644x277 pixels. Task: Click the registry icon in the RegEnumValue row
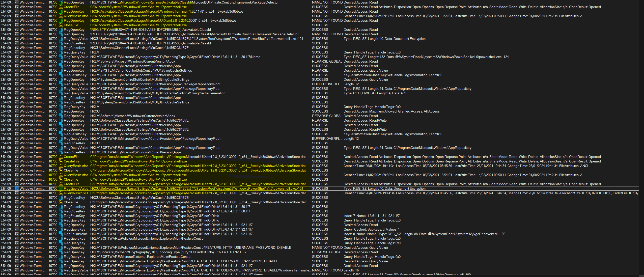[x=61, y=234]
